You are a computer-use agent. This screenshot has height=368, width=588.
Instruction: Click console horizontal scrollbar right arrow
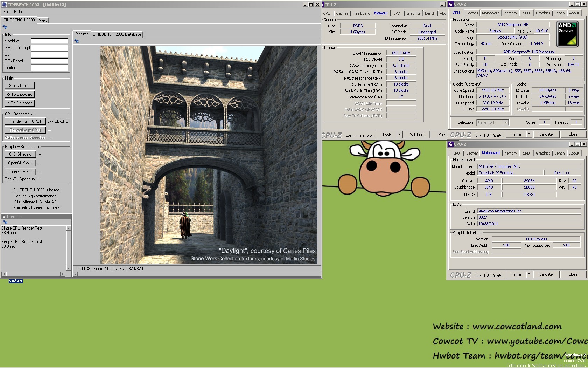point(63,274)
